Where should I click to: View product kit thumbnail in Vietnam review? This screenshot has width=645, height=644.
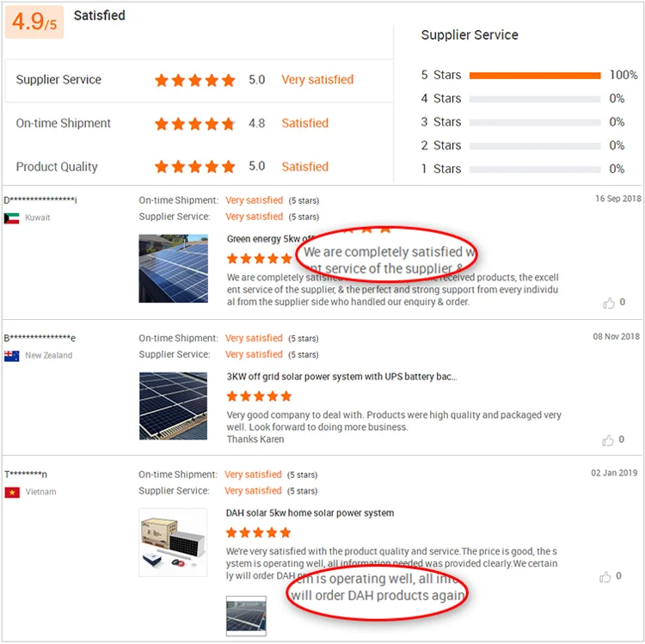pyautogui.click(x=173, y=543)
